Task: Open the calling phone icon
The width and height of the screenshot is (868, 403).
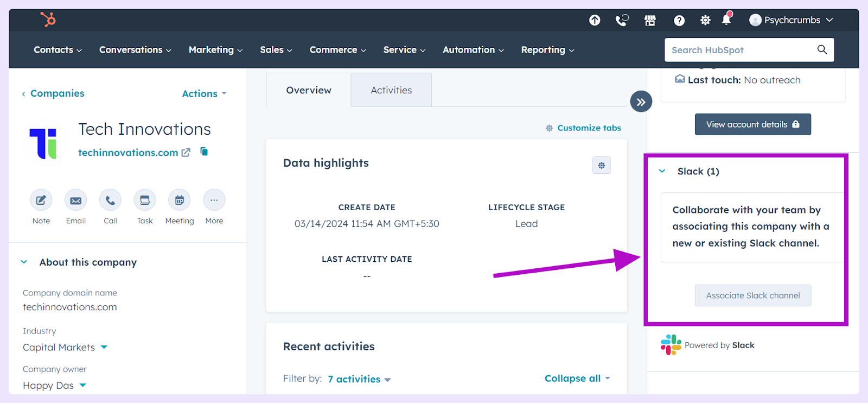Action: click(x=622, y=20)
